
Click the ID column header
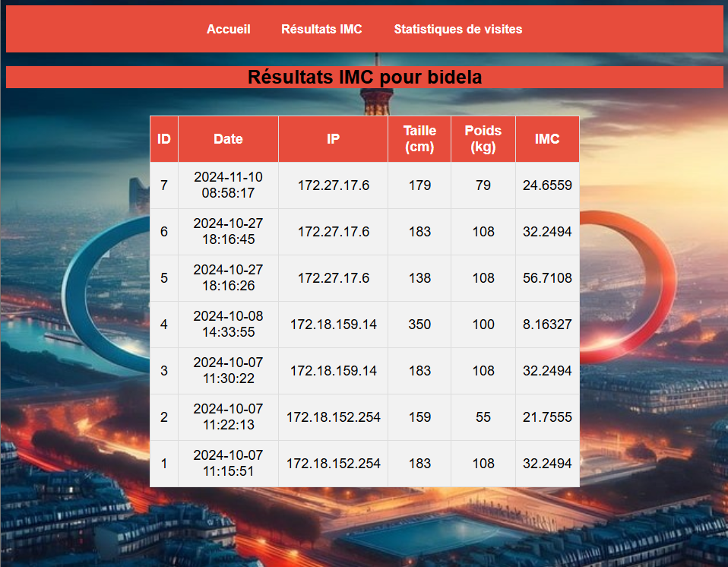[164, 139]
